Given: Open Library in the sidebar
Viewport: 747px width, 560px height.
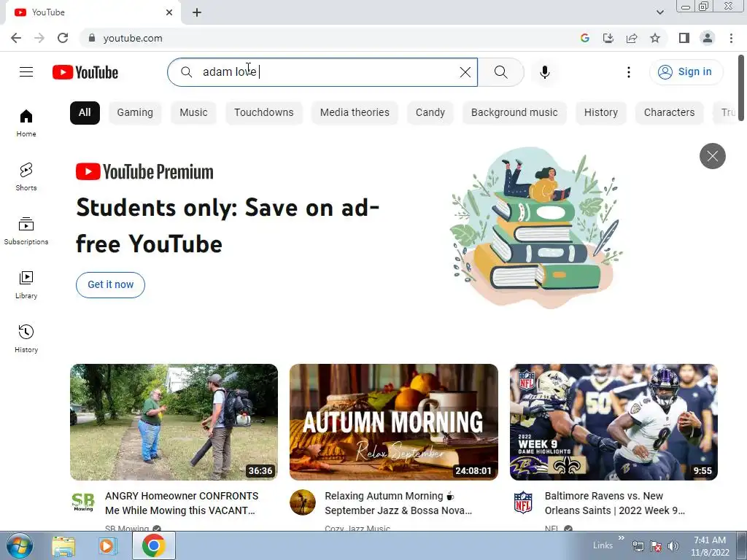Looking at the screenshot, I should tap(26, 285).
